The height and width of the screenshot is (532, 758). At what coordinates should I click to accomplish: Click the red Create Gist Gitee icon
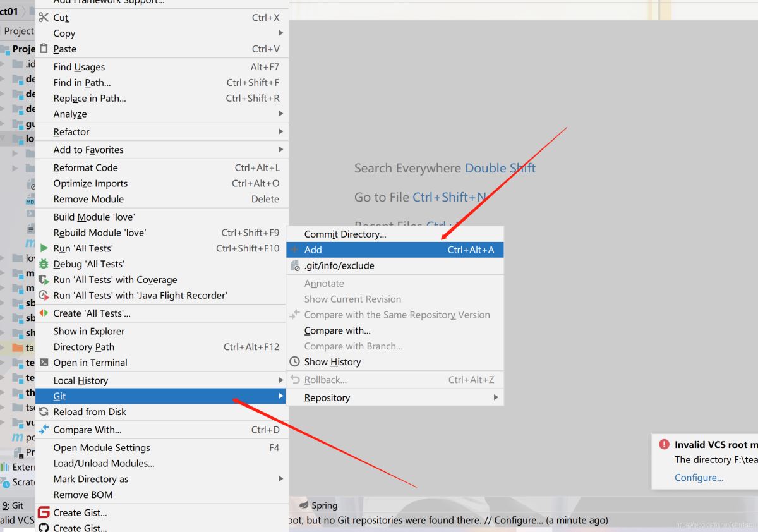coord(44,512)
